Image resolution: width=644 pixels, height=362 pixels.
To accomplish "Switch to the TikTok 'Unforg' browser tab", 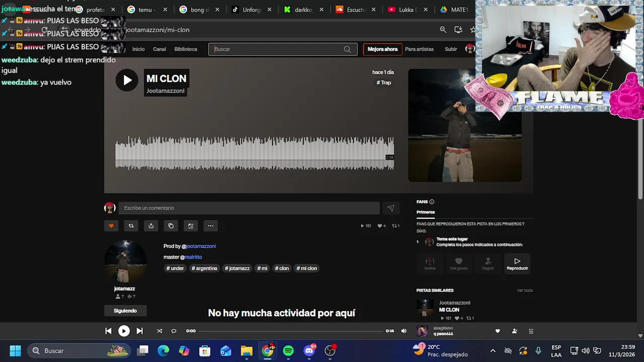I will pyautogui.click(x=252, y=10).
